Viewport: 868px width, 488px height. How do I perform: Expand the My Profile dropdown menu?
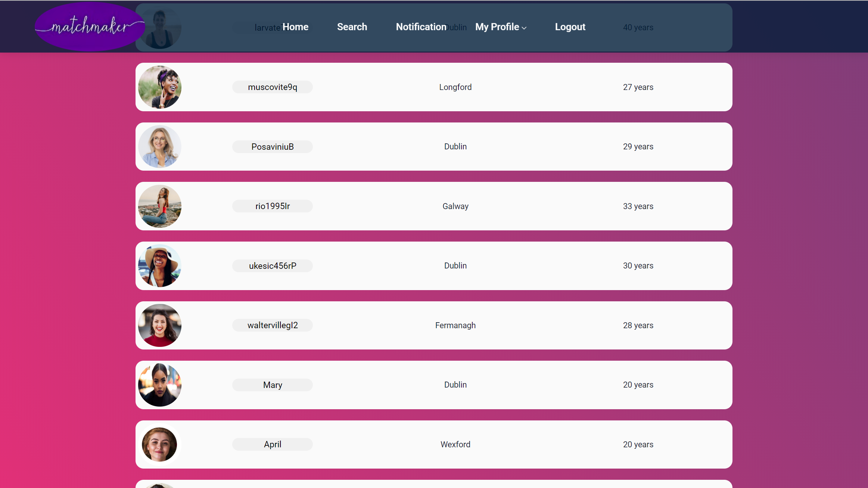[x=497, y=27]
